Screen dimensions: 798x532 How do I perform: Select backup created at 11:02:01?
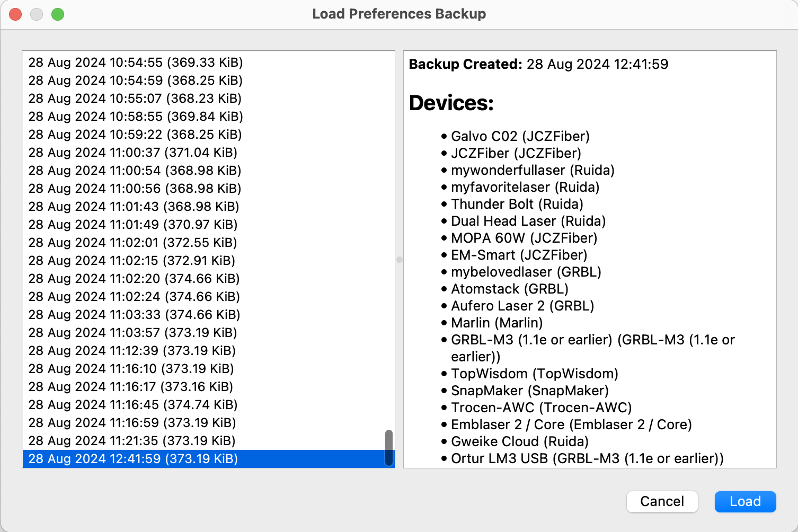(132, 243)
